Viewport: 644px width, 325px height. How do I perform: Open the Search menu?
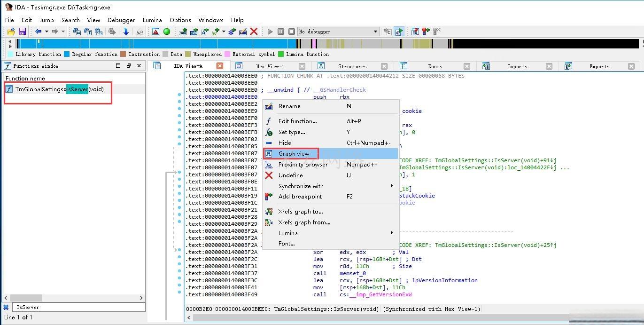tap(70, 20)
